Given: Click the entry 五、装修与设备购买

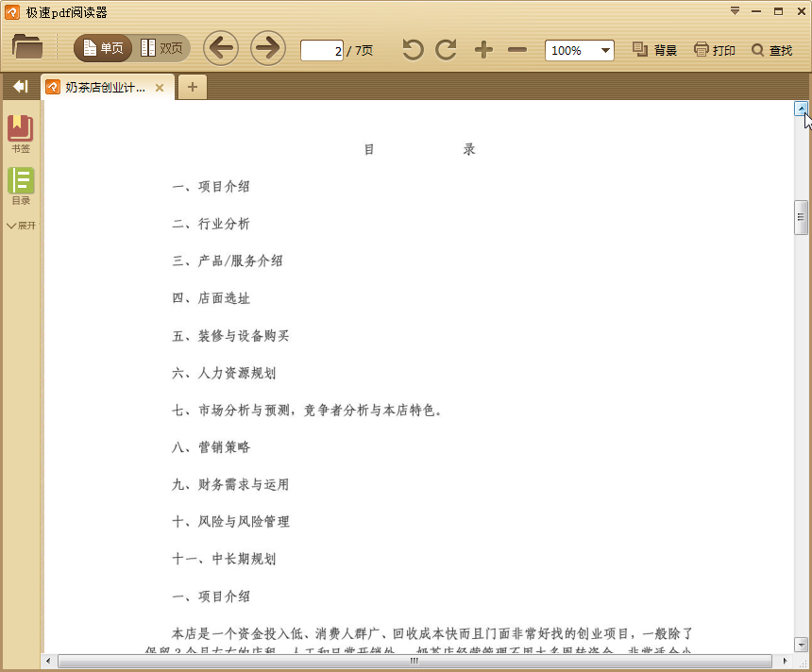Looking at the screenshot, I should [x=230, y=336].
